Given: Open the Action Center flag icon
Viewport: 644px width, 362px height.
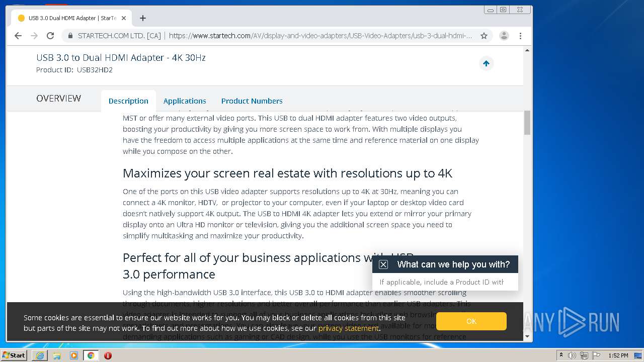Looking at the screenshot, I should tap(596, 355).
